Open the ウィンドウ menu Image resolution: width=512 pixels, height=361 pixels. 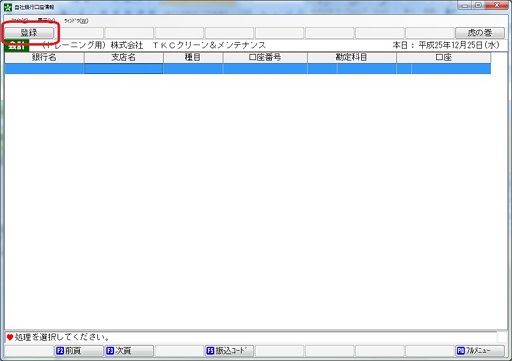tap(76, 21)
